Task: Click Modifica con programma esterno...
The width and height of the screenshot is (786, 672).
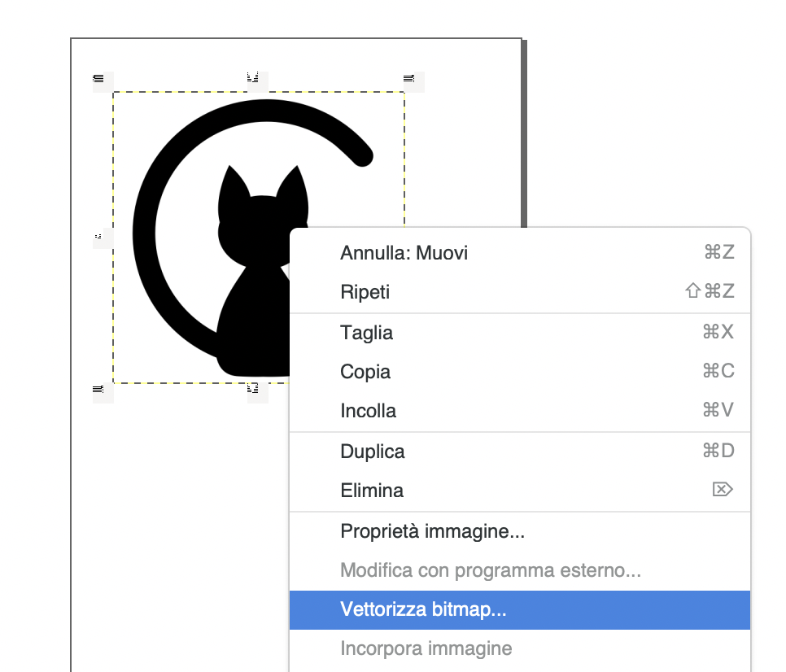Action: [491, 570]
